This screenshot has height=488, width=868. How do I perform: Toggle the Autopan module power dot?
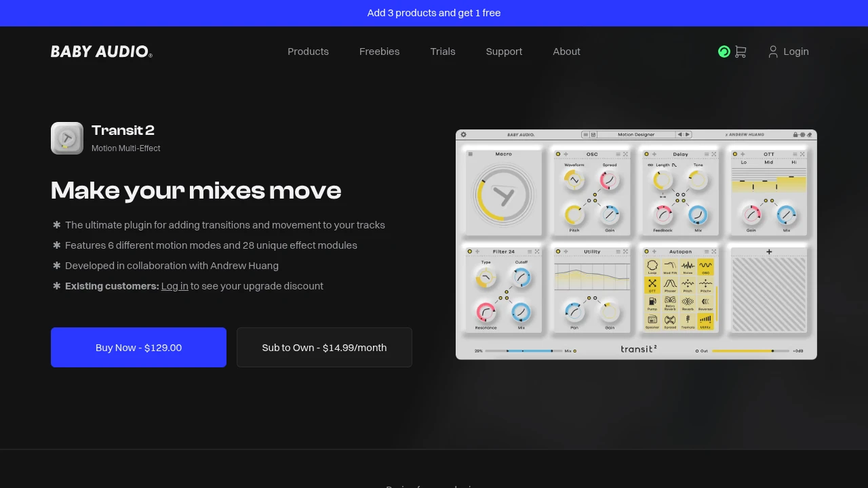[646, 251]
